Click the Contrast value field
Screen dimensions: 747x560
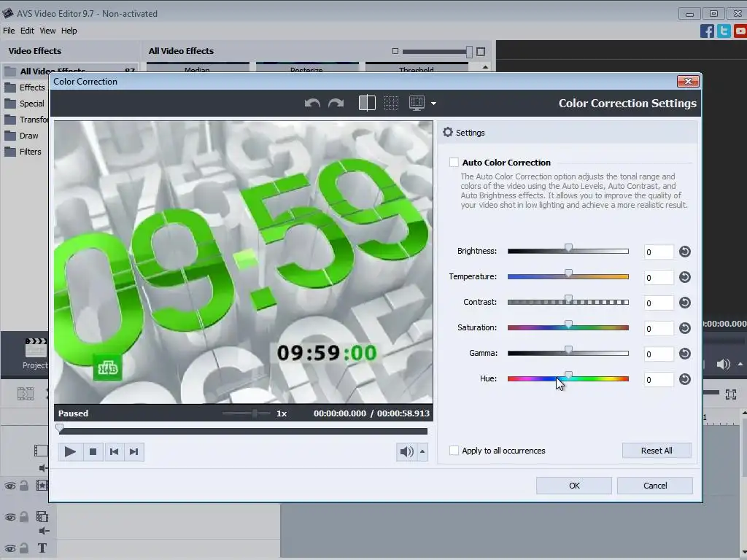pos(659,303)
